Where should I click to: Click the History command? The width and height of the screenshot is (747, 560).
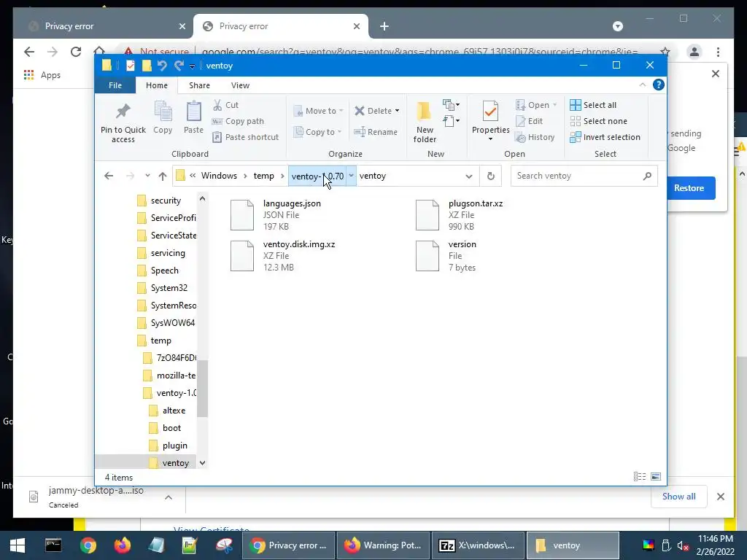pos(535,137)
